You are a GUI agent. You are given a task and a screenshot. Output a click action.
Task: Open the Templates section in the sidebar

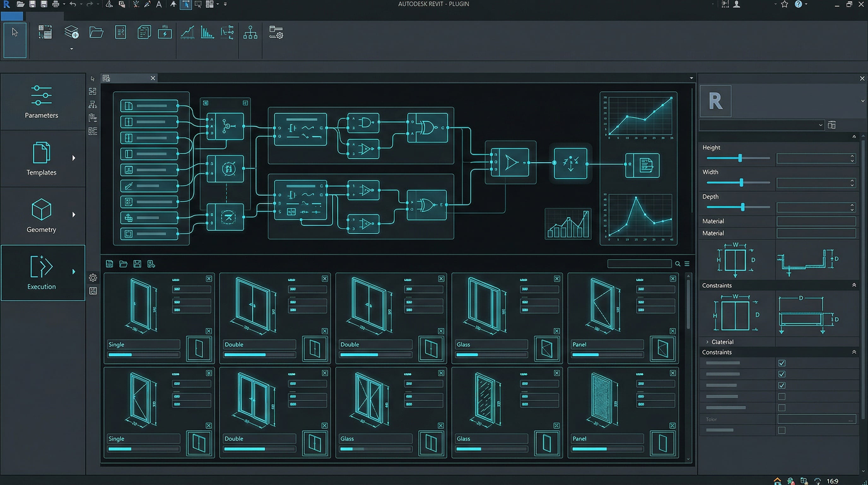pos(41,159)
